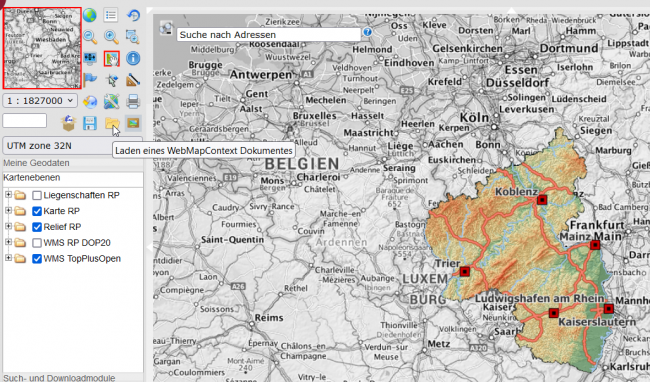Select the zoom-to-rectangle tool

pos(133,37)
